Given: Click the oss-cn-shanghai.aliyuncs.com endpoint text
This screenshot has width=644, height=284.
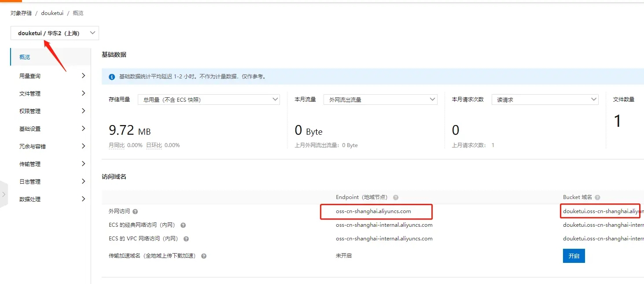Looking at the screenshot, I should (373, 211).
